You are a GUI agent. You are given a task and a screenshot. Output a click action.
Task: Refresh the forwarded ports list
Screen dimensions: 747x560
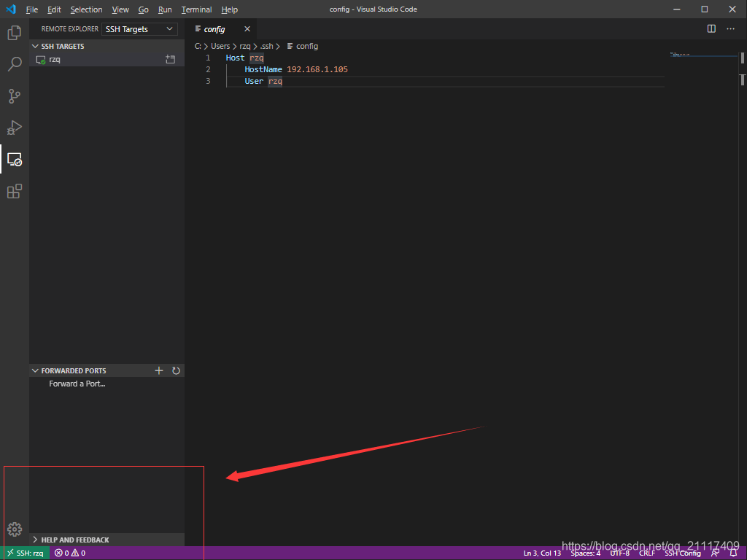coord(176,370)
